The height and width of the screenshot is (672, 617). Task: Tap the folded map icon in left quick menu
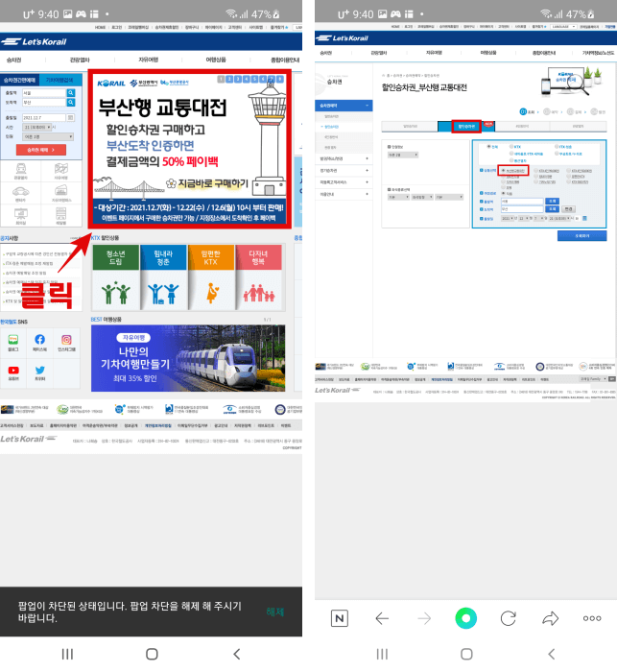pyautogui.click(x=60, y=168)
